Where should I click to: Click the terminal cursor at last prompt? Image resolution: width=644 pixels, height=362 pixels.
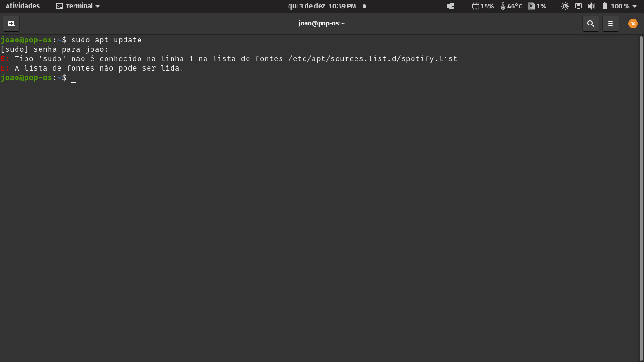coord(74,78)
